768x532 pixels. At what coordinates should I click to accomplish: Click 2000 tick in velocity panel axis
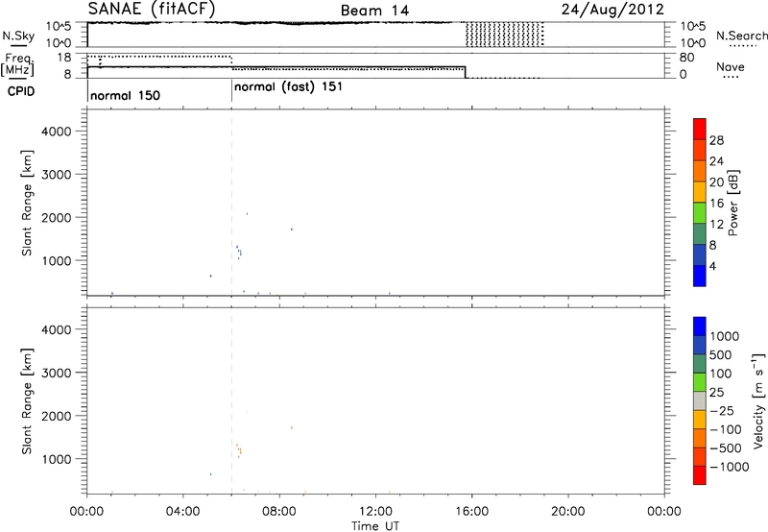[57, 416]
